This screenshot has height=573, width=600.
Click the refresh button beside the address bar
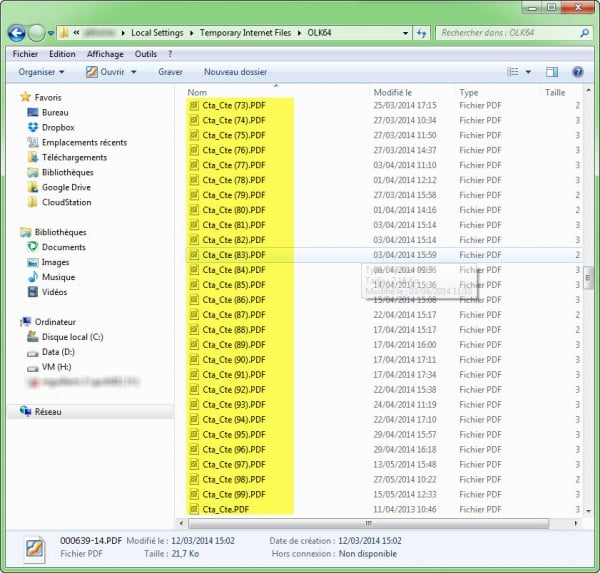[x=422, y=33]
